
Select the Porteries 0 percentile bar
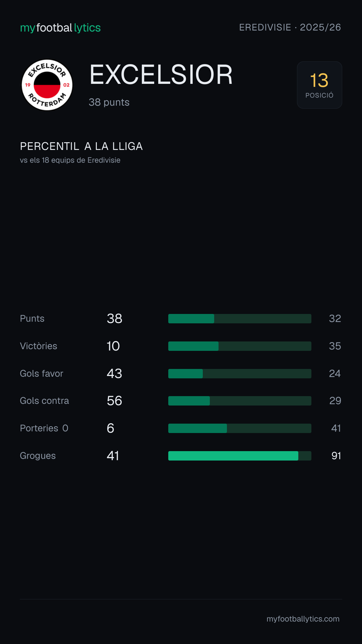pos(240,428)
